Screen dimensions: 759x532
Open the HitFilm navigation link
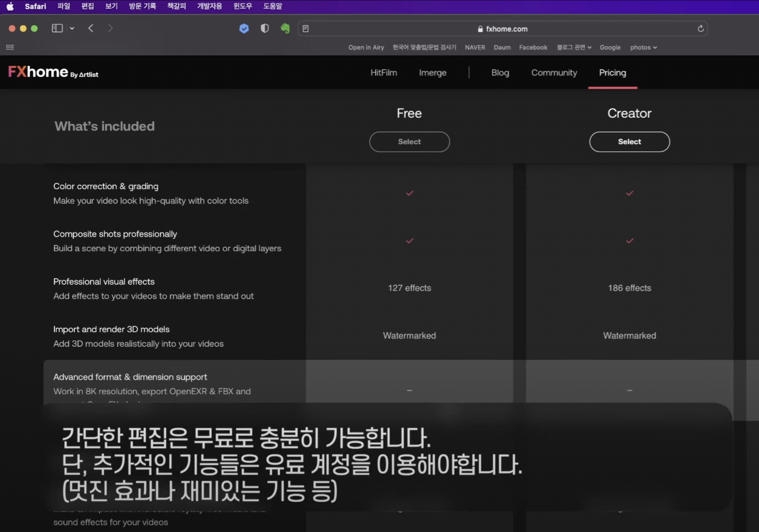(383, 73)
